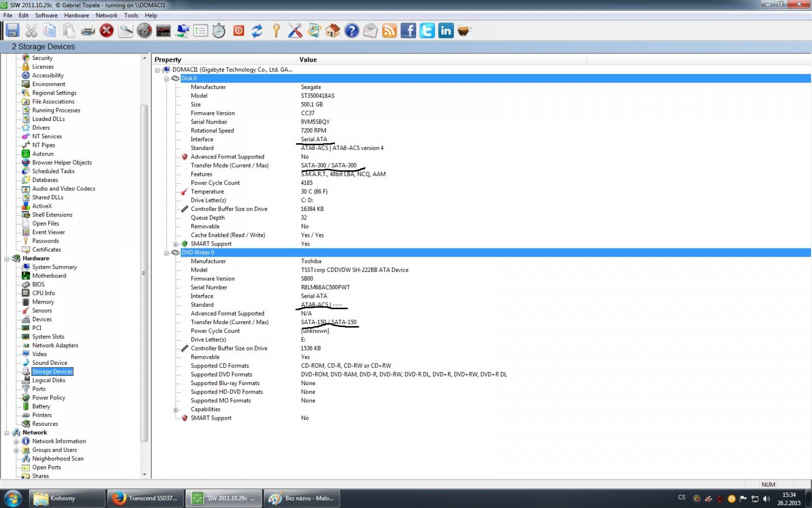Screen dimensions: 812x508
Task: Expand the Network Information node
Action: tap(16, 442)
